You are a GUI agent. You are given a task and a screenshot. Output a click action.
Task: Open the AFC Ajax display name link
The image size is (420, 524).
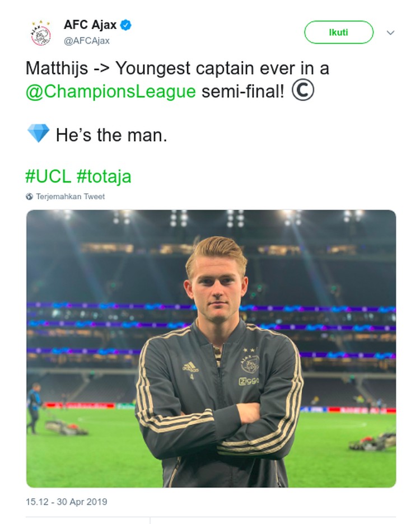point(90,25)
